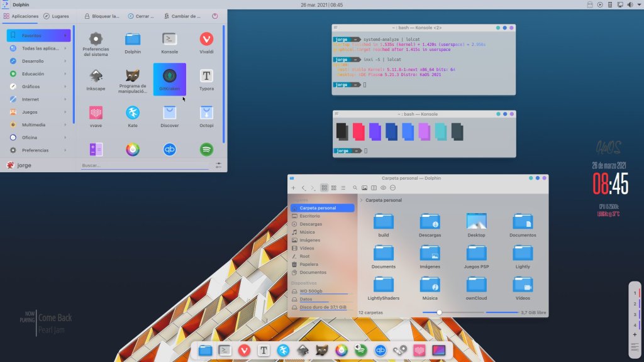Launch GitKraken from the favorites grid
644x362 pixels.
tap(169, 79)
